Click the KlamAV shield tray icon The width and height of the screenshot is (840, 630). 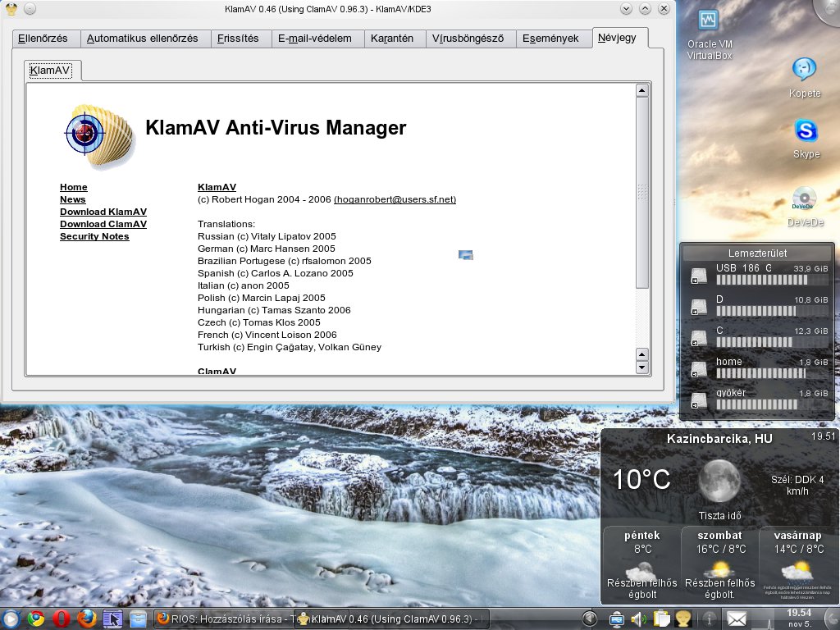coord(683,619)
